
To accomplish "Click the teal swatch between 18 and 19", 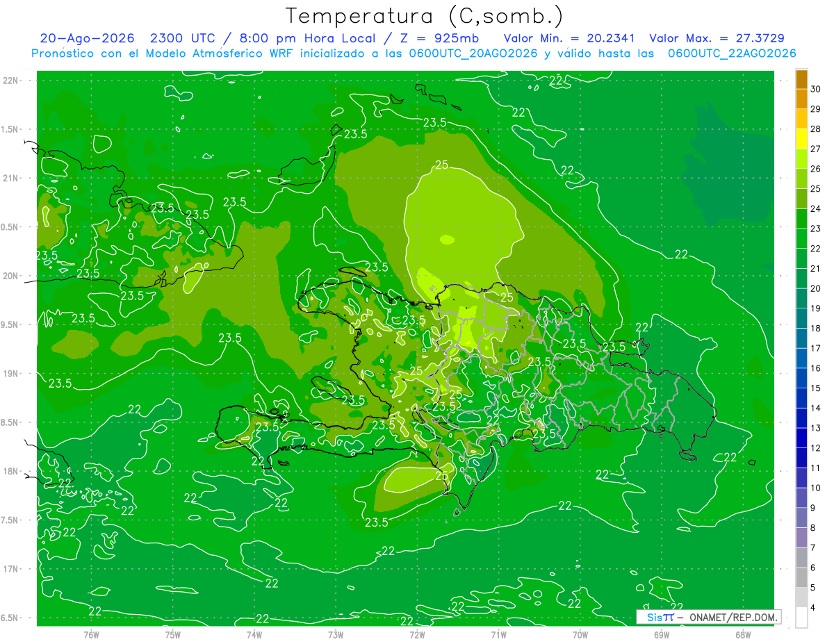I will pos(801,318).
